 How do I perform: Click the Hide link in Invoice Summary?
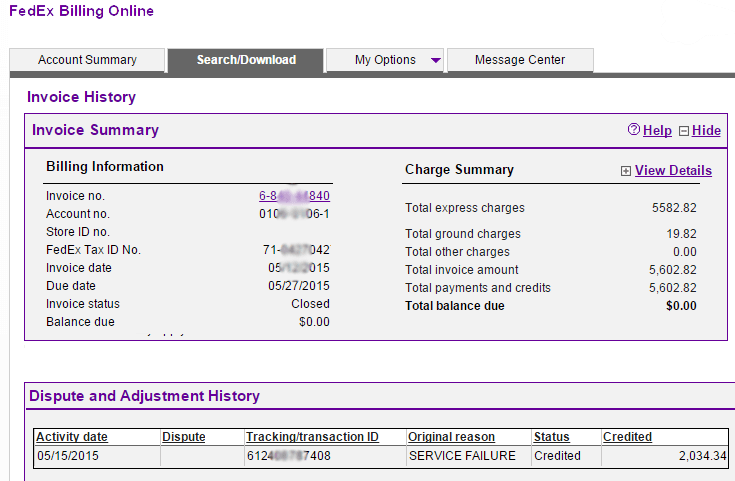click(706, 131)
